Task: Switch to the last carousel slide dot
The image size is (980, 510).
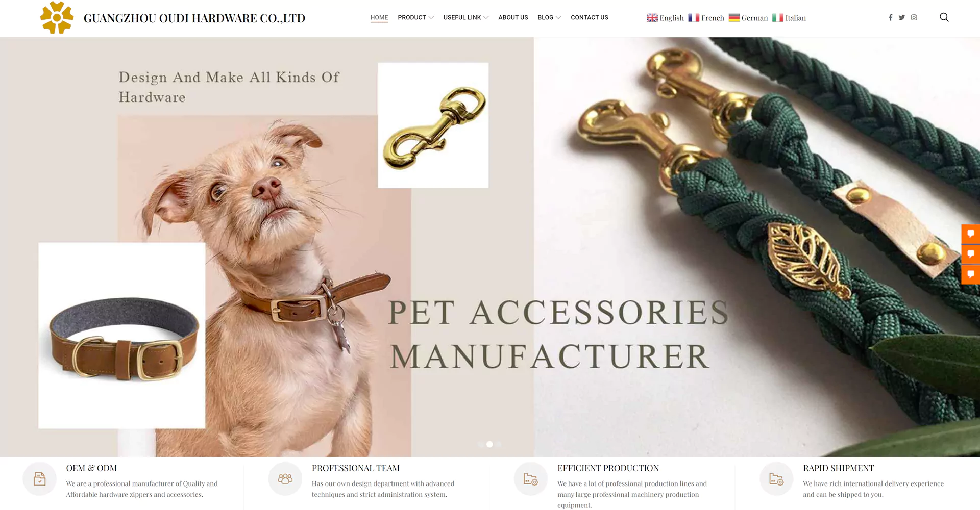Action: 499,444
